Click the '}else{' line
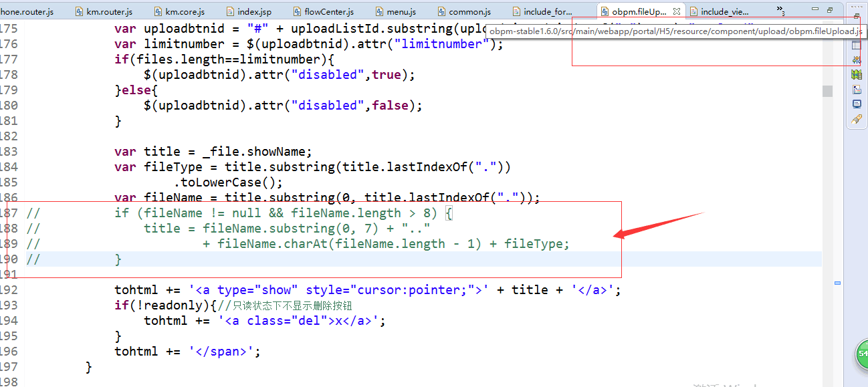 (136, 90)
